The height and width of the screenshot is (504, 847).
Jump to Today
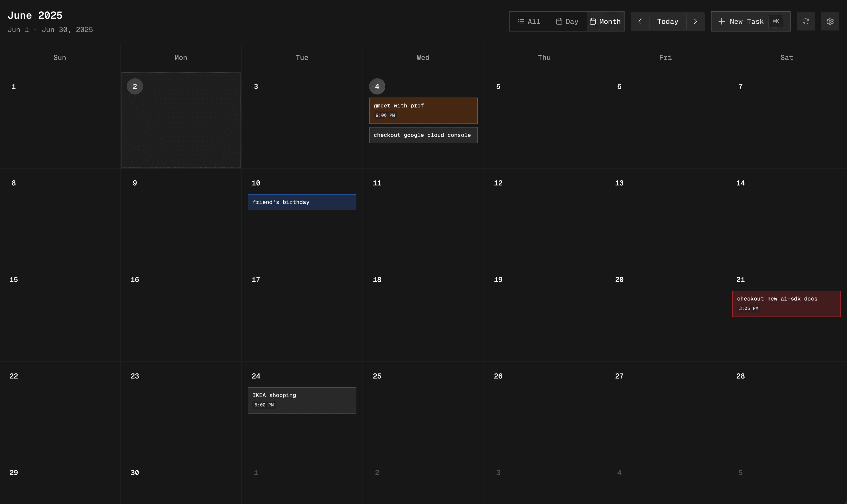click(x=668, y=21)
